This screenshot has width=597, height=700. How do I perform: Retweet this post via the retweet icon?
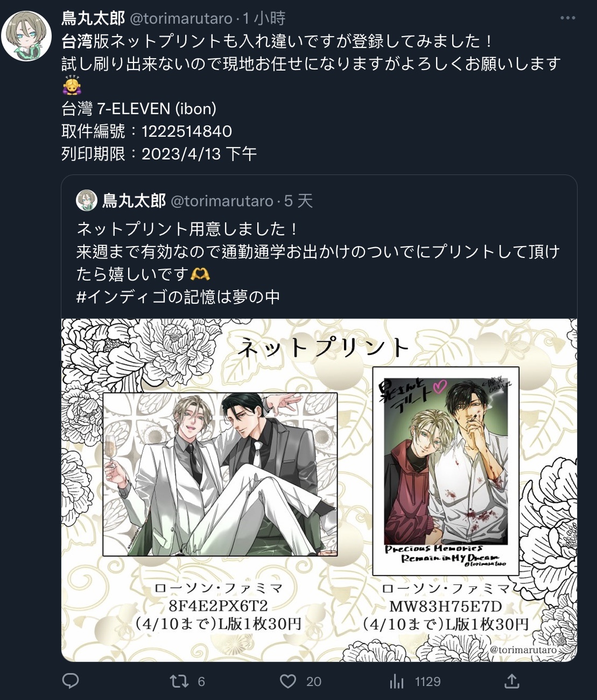click(x=179, y=681)
